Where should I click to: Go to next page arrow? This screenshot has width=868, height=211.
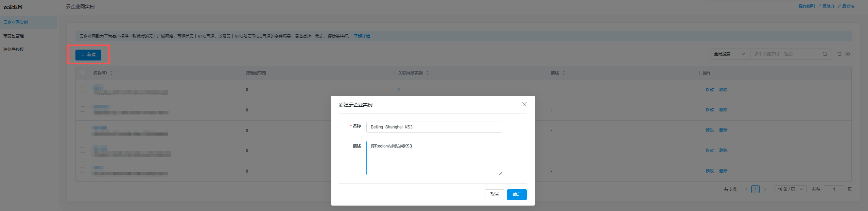tap(765, 189)
